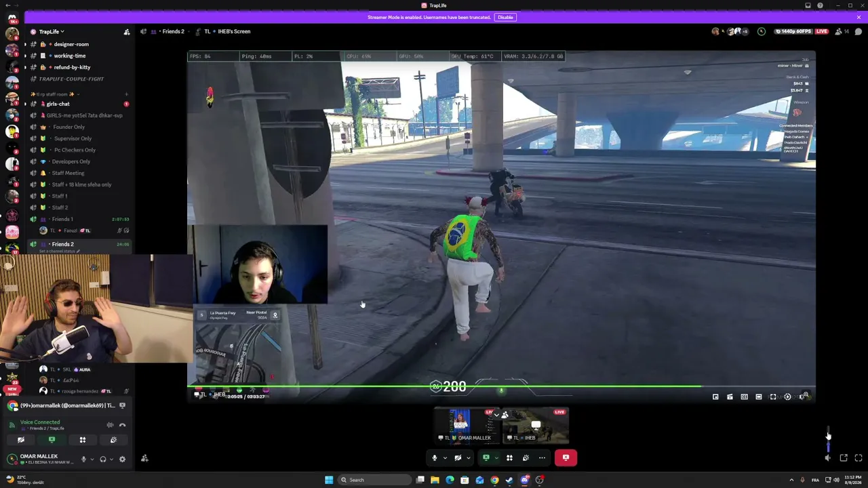
Task: Click the Windows Start button
Action: coord(329,480)
